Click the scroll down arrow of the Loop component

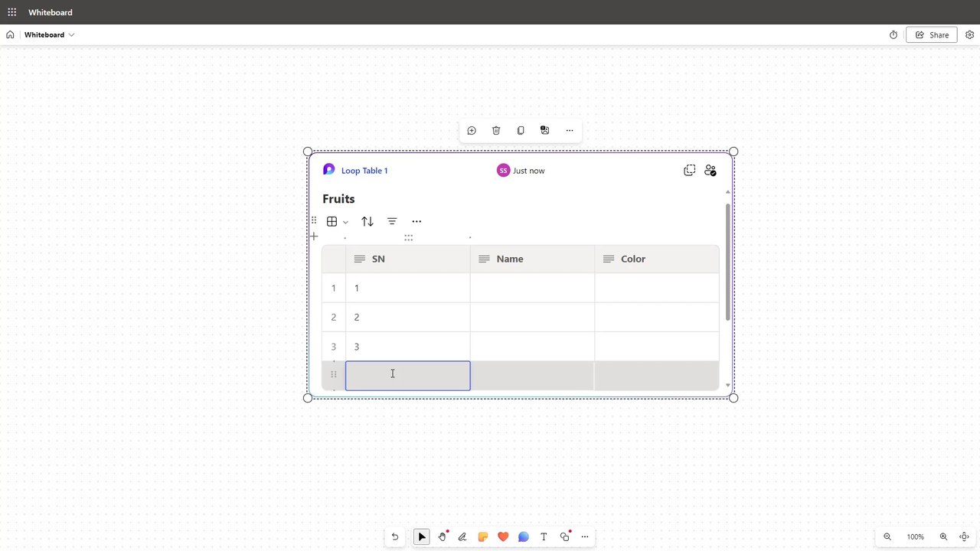(728, 386)
